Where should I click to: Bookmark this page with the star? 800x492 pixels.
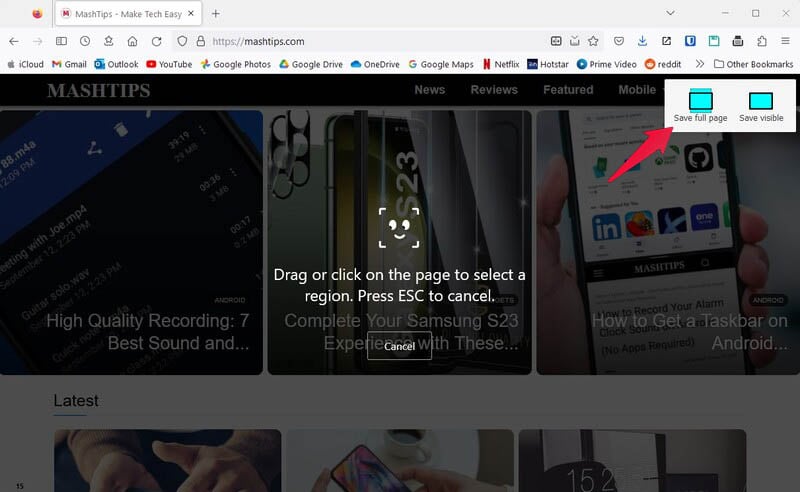[593, 41]
